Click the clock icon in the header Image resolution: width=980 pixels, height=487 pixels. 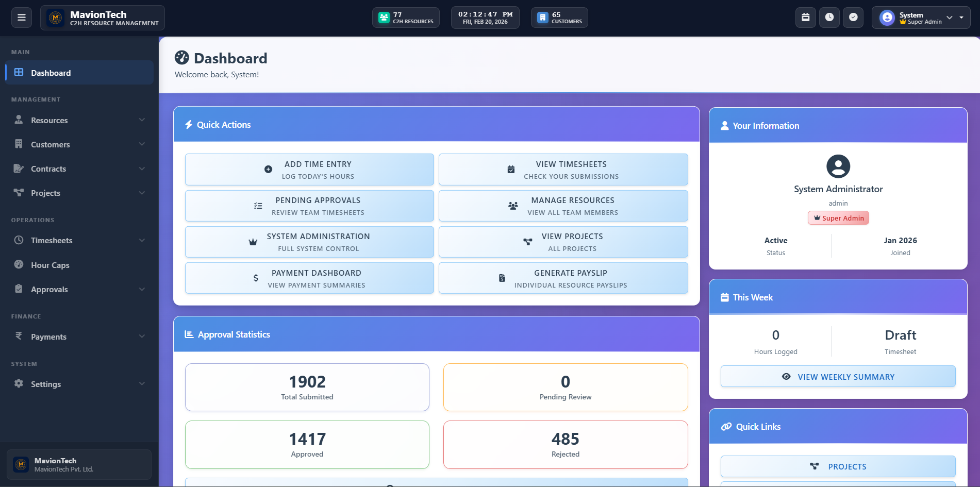point(829,17)
